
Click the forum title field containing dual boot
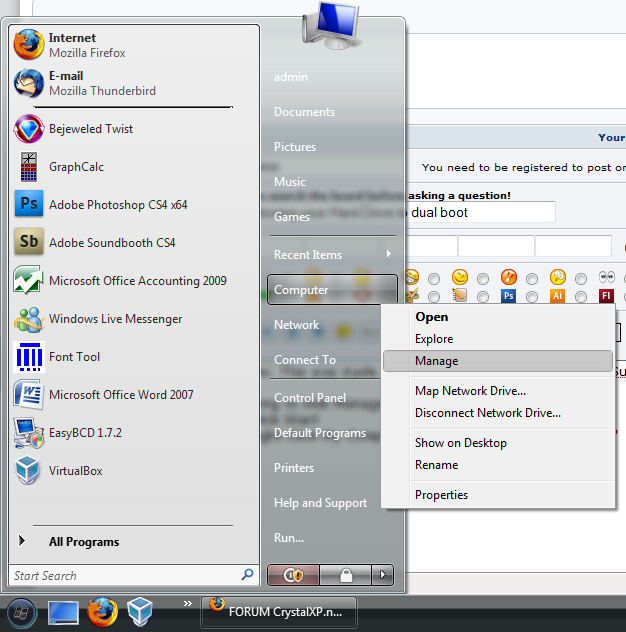[481, 212]
